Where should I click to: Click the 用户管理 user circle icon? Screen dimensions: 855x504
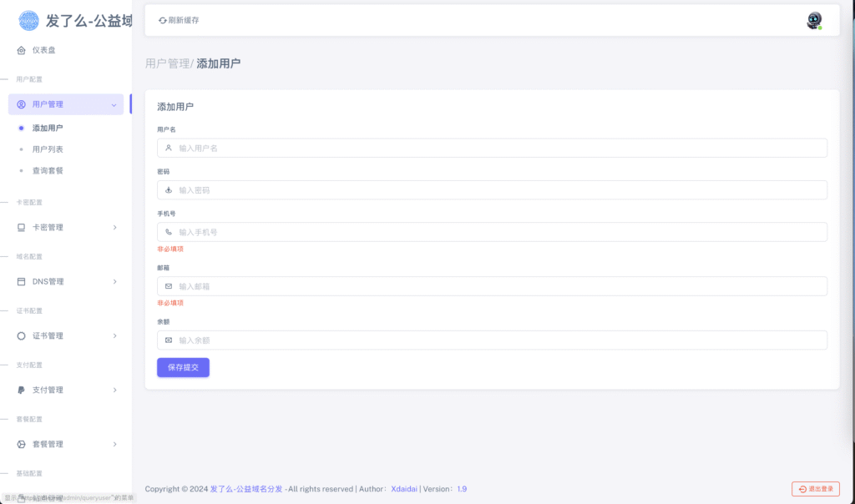tap(21, 104)
